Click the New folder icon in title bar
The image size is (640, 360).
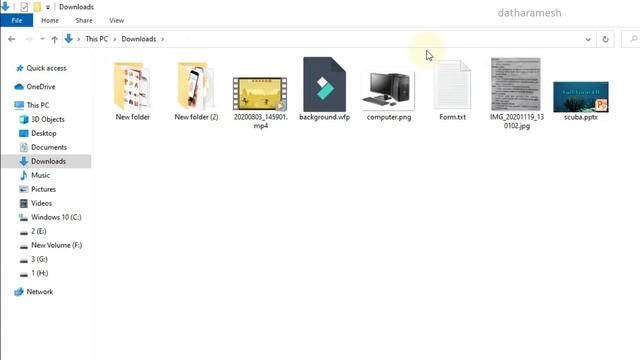tap(37, 7)
